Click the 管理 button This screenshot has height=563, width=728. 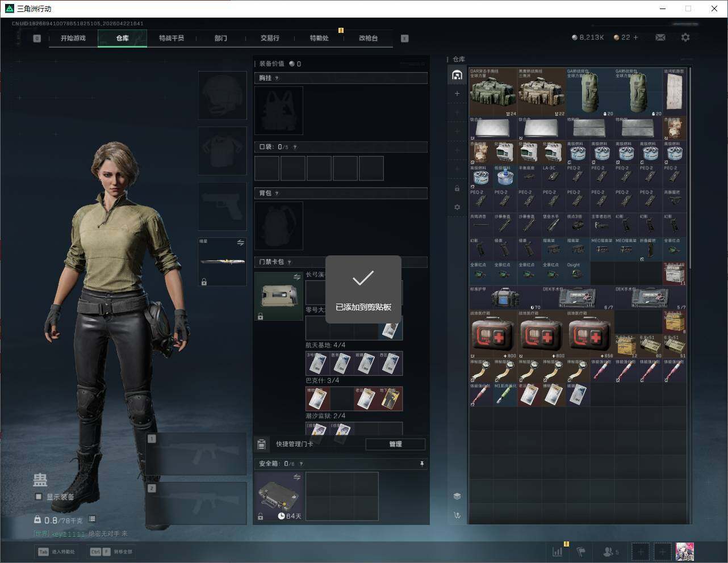[x=395, y=444]
